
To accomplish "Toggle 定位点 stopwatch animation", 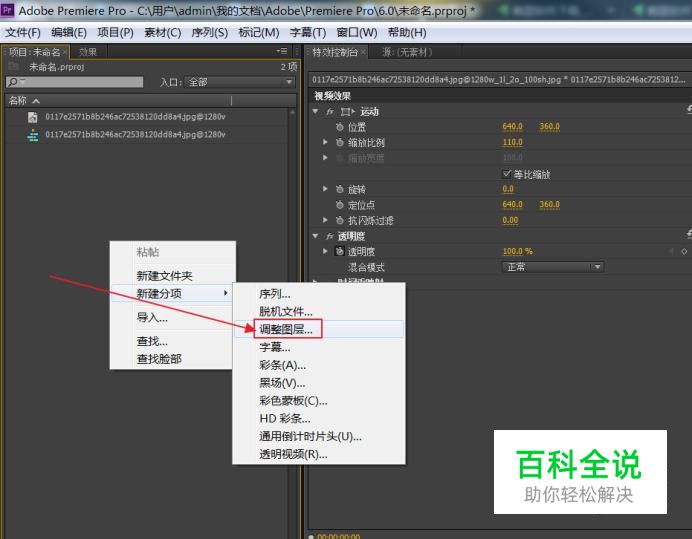I will 339,205.
